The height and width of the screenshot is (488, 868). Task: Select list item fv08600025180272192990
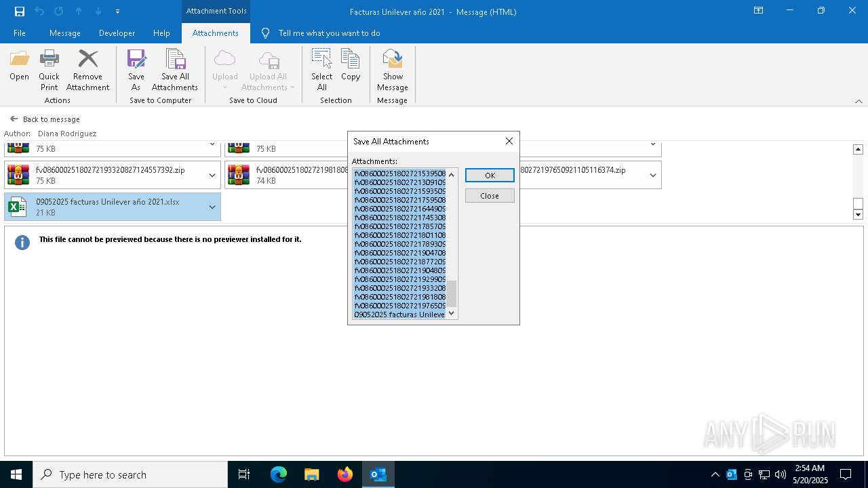[400, 279]
